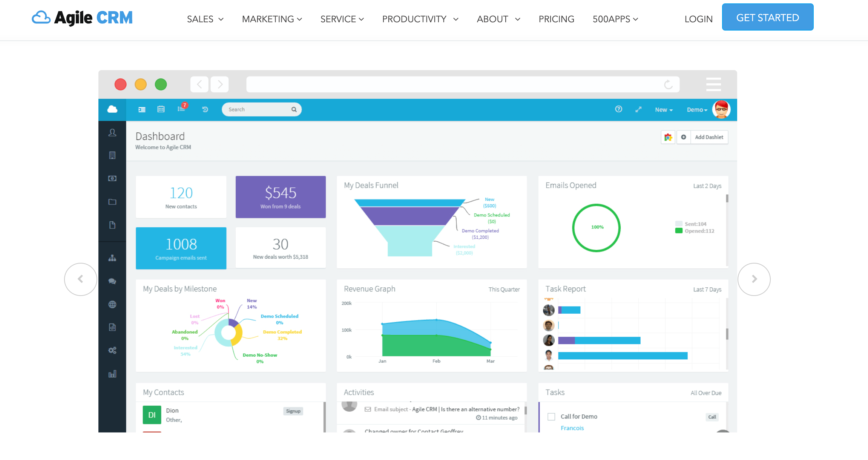Open the calendar icon in the top bar
Viewport: 868px width, 460px height.
point(161,109)
